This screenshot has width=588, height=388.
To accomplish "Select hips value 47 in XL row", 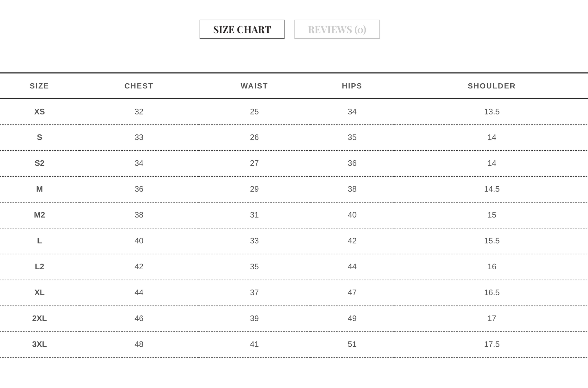I will click(352, 293).
